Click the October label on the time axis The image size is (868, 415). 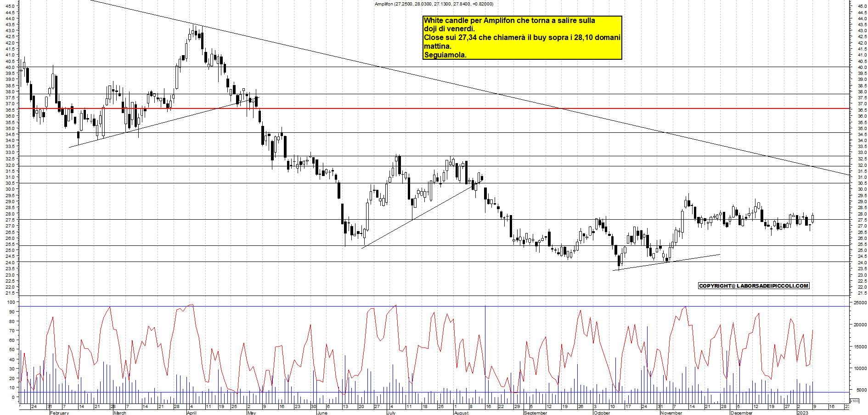click(602, 413)
